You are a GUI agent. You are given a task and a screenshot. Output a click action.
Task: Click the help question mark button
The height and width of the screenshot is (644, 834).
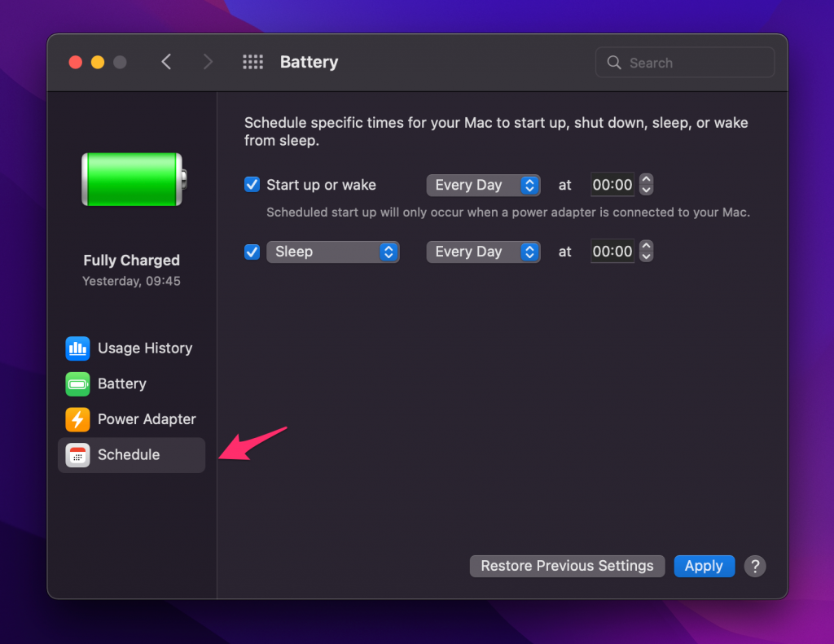[755, 566]
